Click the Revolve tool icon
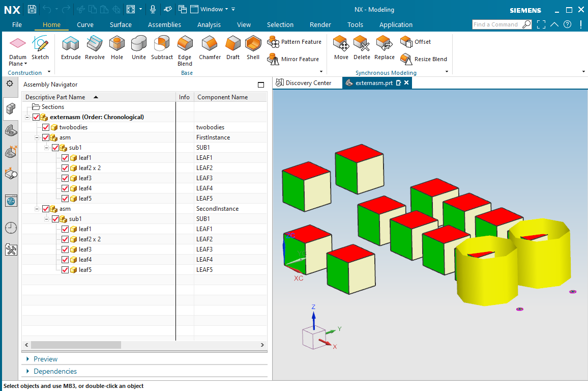 coord(95,48)
